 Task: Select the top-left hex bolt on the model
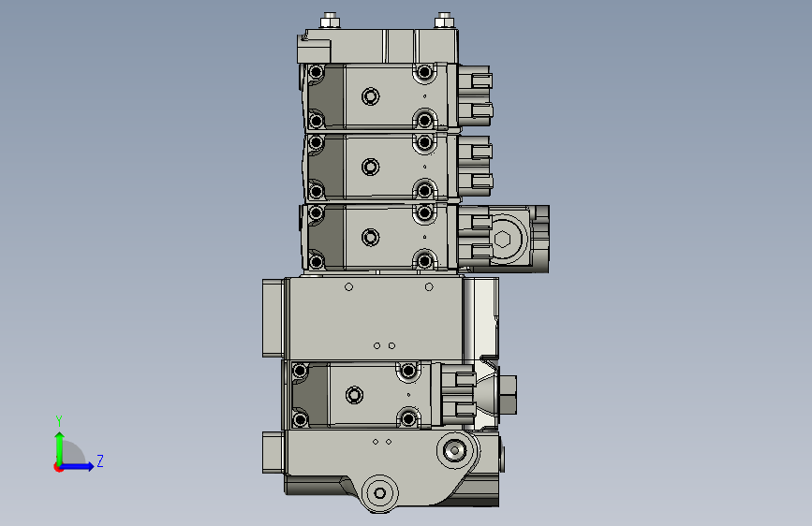tap(330, 21)
